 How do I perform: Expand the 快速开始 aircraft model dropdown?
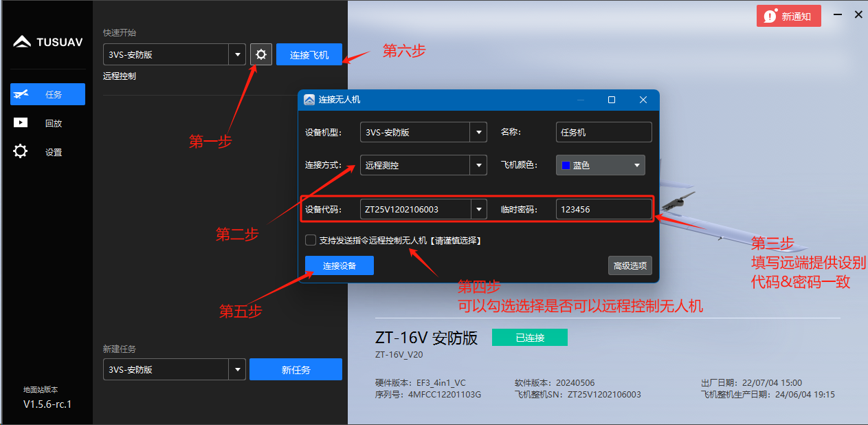pyautogui.click(x=237, y=54)
